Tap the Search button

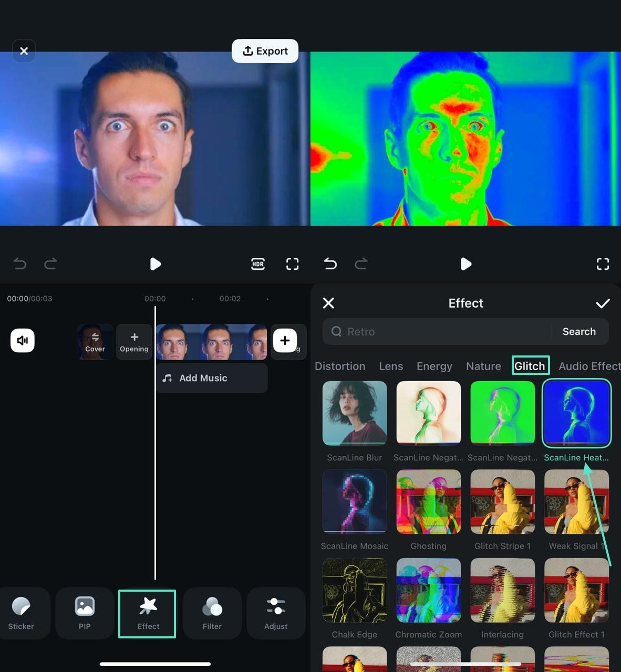(x=579, y=331)
